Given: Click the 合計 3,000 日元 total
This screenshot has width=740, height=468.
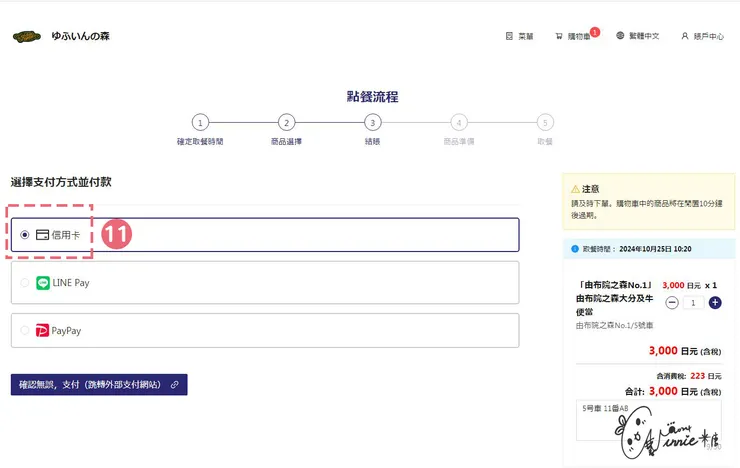Looking at the screenshot, I should coord(673,391).
